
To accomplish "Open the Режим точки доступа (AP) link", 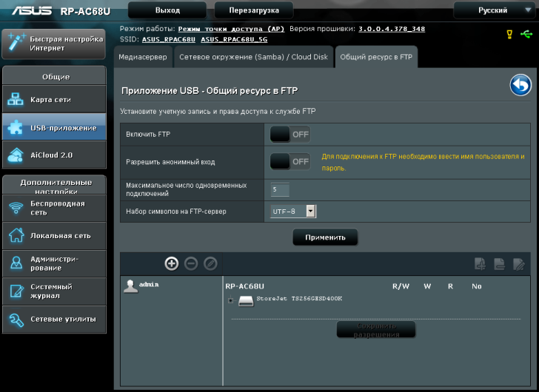I will 231,29.
